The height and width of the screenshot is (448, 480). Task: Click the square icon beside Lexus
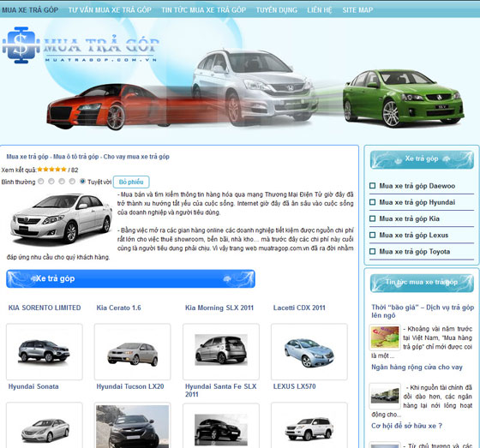click(x=373, y=235)
